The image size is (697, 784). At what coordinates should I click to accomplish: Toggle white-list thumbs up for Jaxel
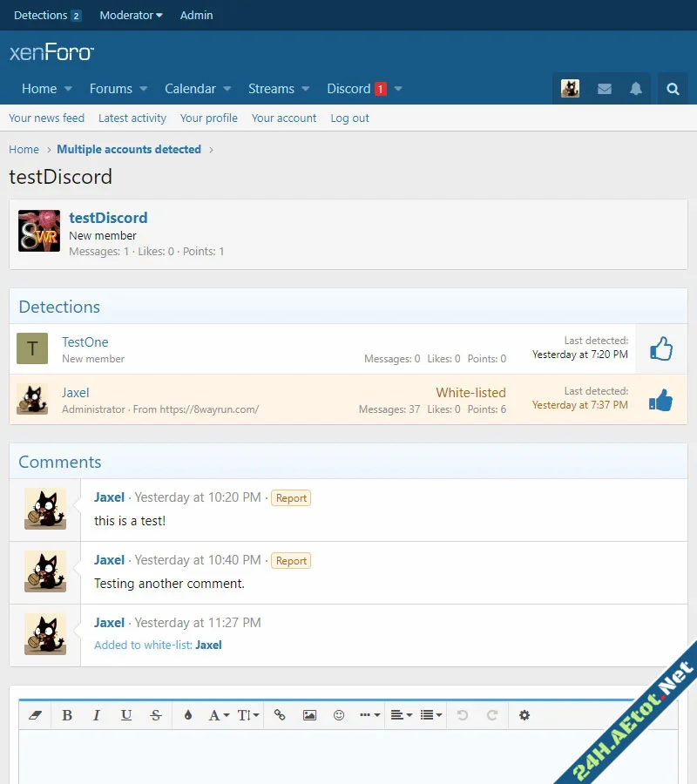(661, 400)
